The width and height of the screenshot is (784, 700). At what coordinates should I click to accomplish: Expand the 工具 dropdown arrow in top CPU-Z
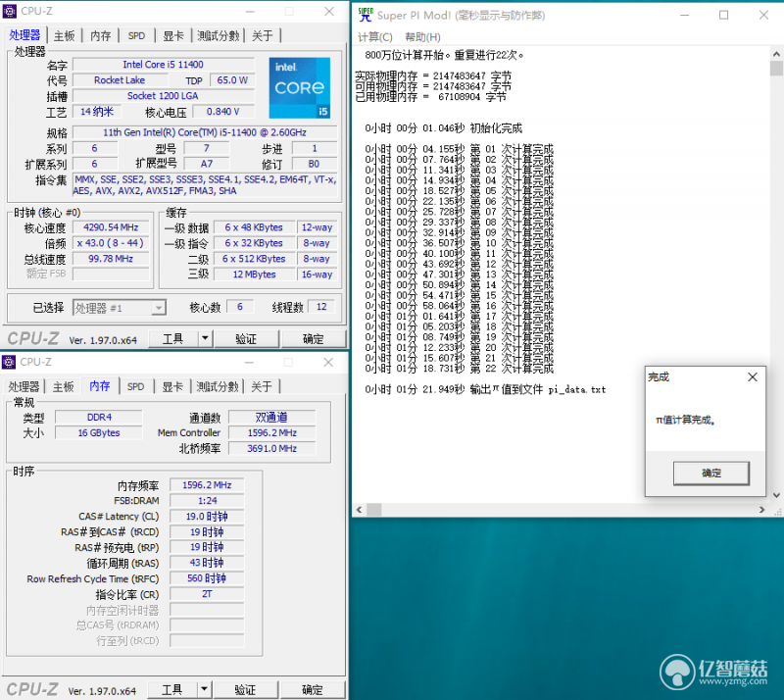click(x=205, y=339)
